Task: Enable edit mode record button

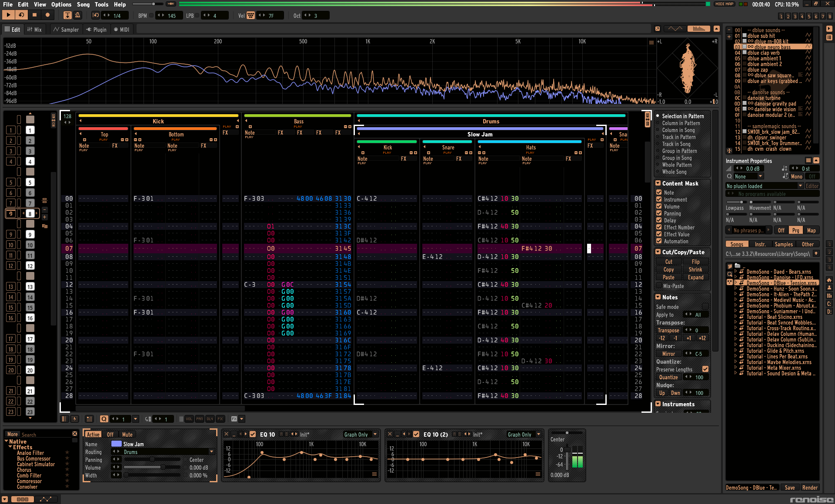Action: click(47, 15)
